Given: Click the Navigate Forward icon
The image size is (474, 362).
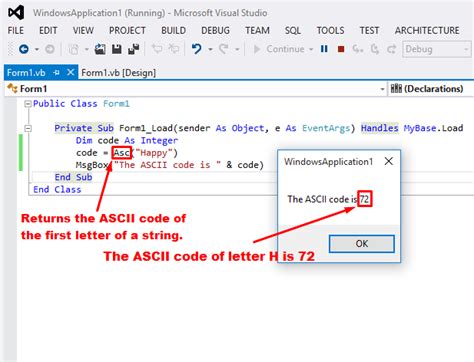Looking at the screenshot, I should (x=50, y=49).
